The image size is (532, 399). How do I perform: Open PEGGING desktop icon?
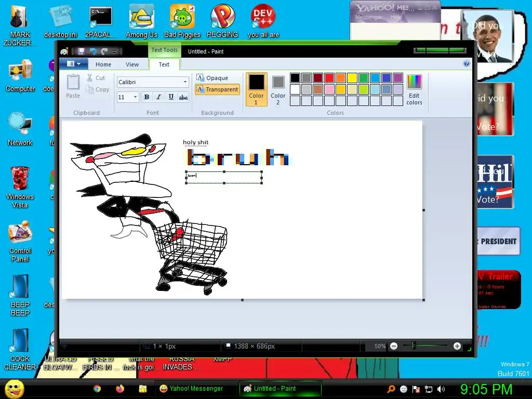[x=222, y=21]
